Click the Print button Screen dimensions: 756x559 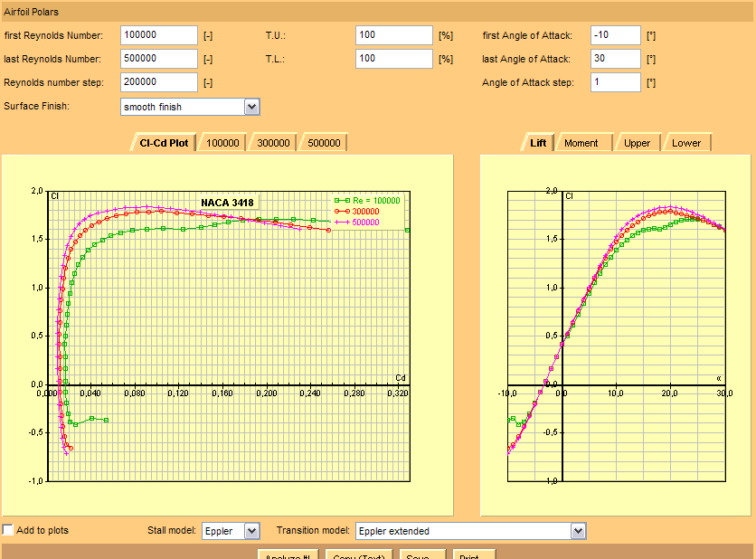(x=474, y=554)
